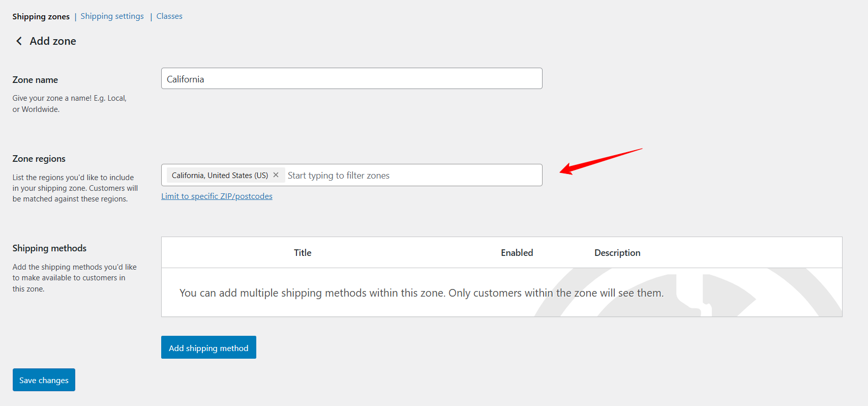Click the 'Start typing to filter zones' field
This screenshot has height=406, width=868.
(x=412, y=176)
